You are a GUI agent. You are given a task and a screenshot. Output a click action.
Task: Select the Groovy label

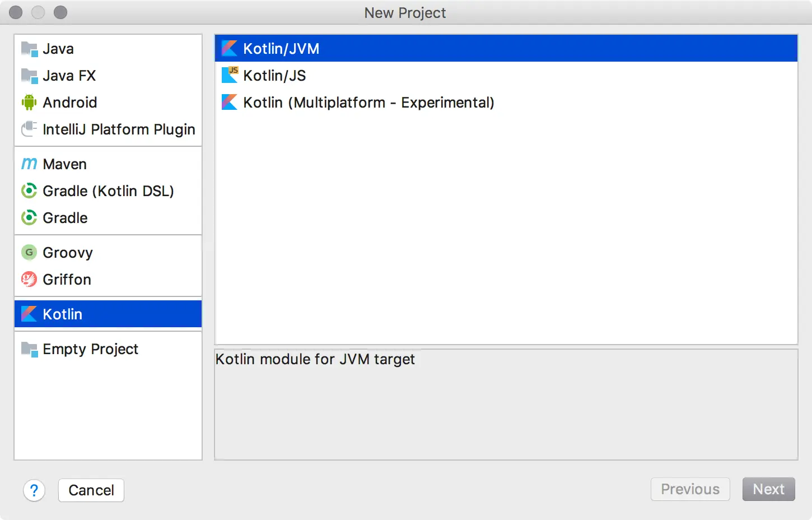coord(68,253)
